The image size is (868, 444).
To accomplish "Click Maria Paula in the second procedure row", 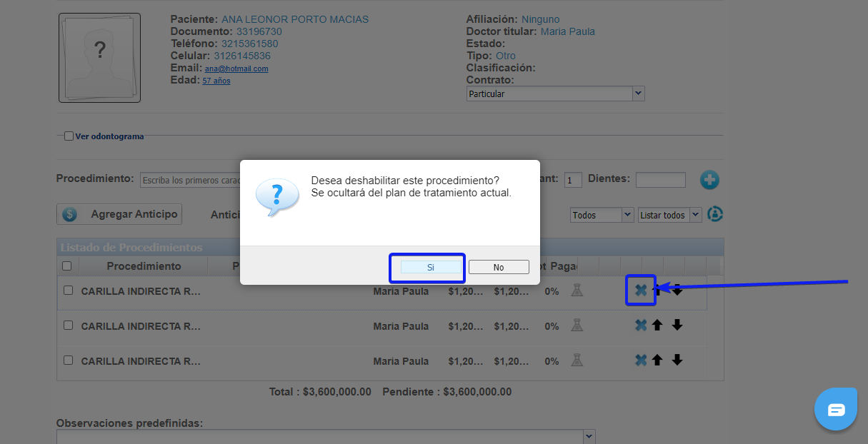I will (x=401, y=326).
